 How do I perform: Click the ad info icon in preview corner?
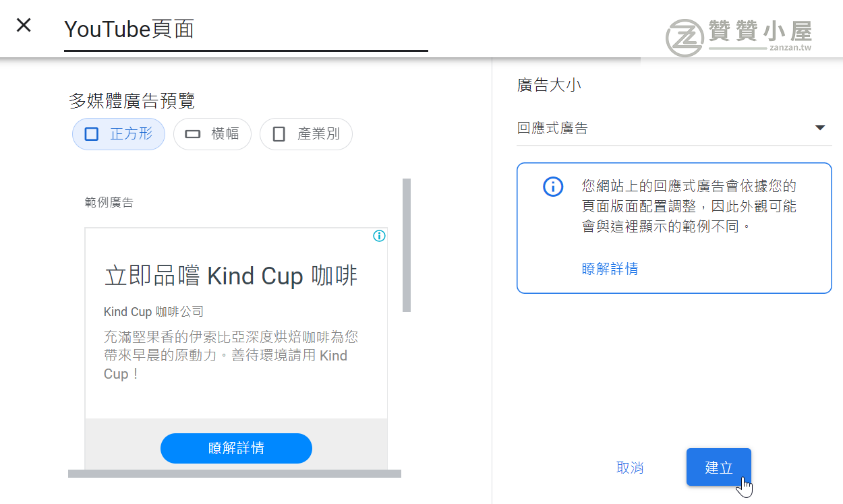(x=379, y=236)
